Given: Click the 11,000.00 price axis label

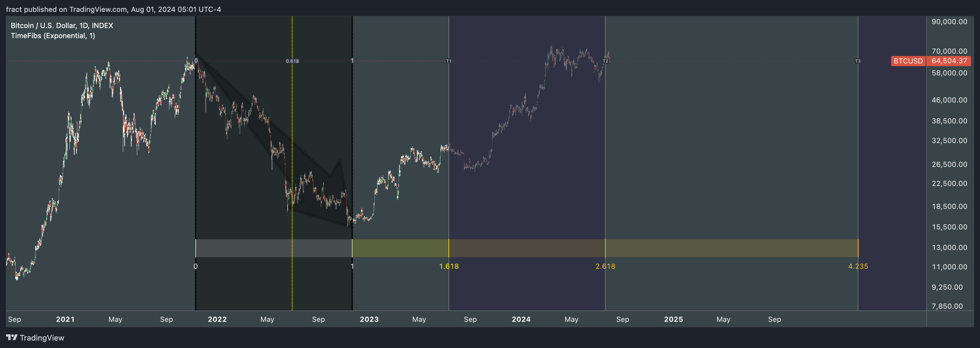Looking at the screenshot, I should pyautogui.click(x=949, y=267).
